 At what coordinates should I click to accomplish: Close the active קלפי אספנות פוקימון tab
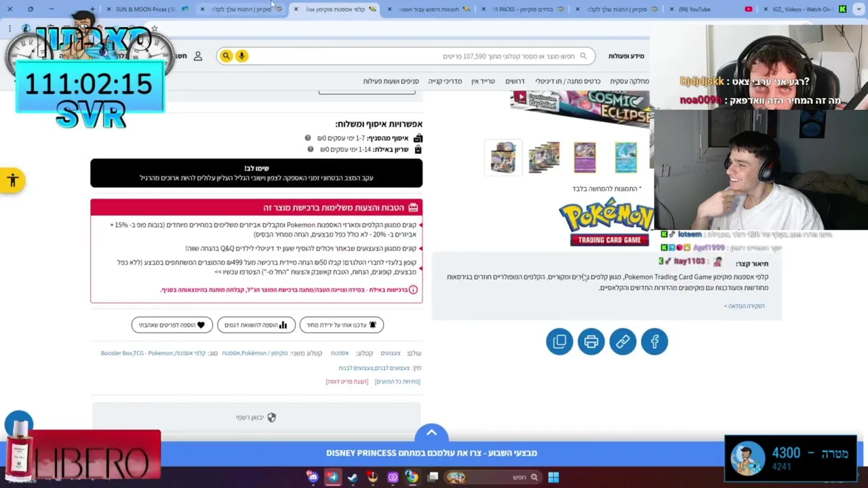[296, 9]
